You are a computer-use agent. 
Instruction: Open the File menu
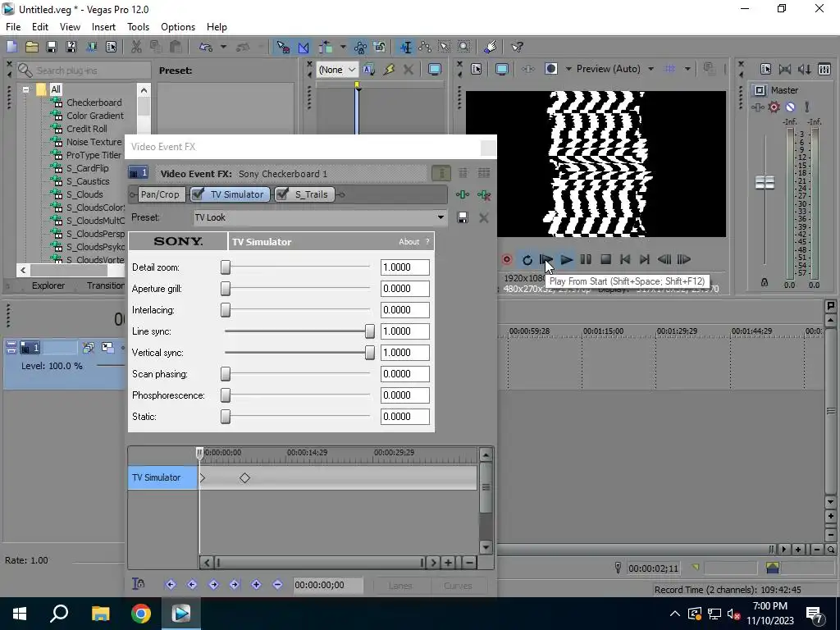pos(13,27)
